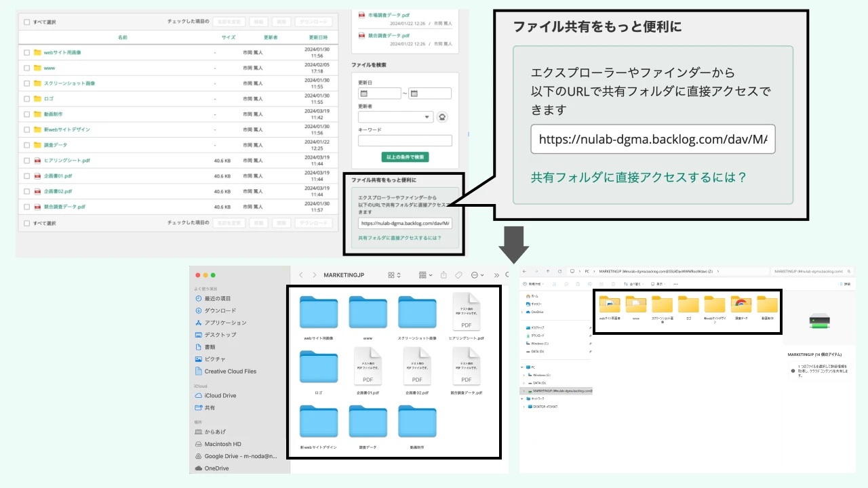This screenshot has width=868, height=488.
Task: Expand the PC node in Explorer sidebar tree
Action: pos(522,367)
